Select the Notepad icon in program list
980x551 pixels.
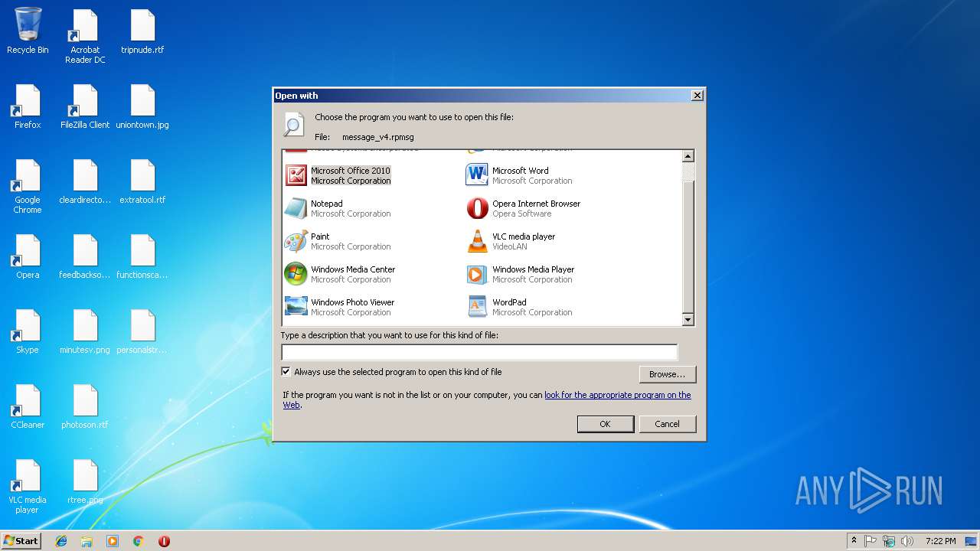click(x=296, y=208)
